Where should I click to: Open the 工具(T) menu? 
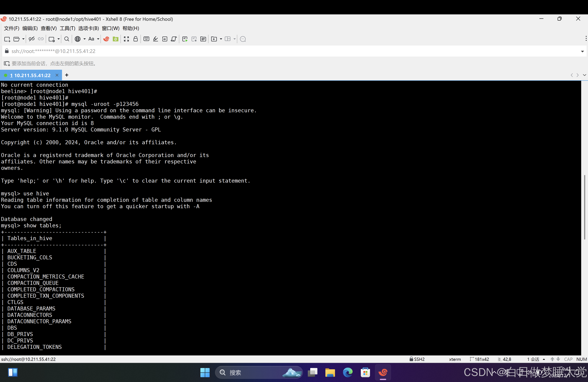67,28
